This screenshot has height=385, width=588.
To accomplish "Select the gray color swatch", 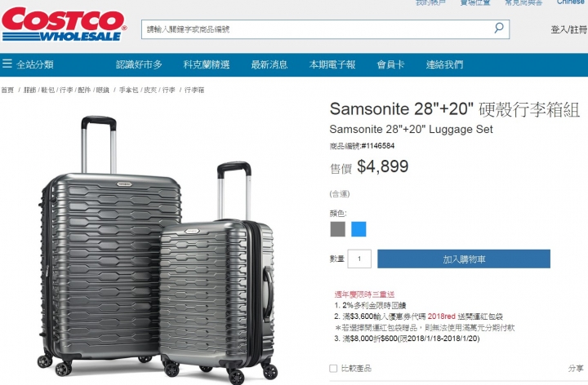I will (x=337, y=229).
